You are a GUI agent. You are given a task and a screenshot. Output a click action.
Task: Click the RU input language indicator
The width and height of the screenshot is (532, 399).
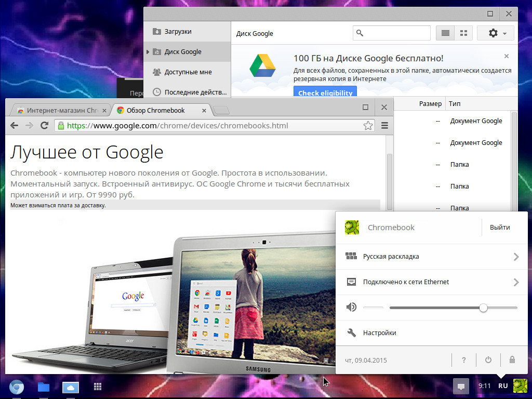click(503, 386)
